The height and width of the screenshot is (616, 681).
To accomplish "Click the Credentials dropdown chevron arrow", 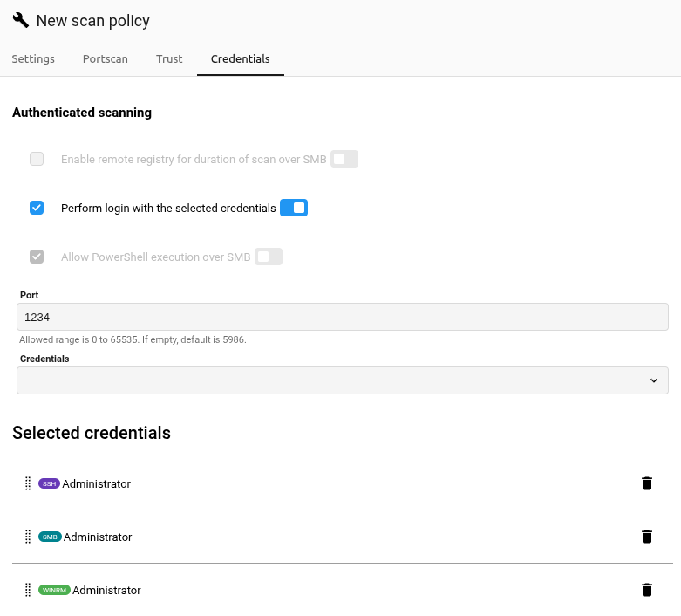I will [654, 380].
